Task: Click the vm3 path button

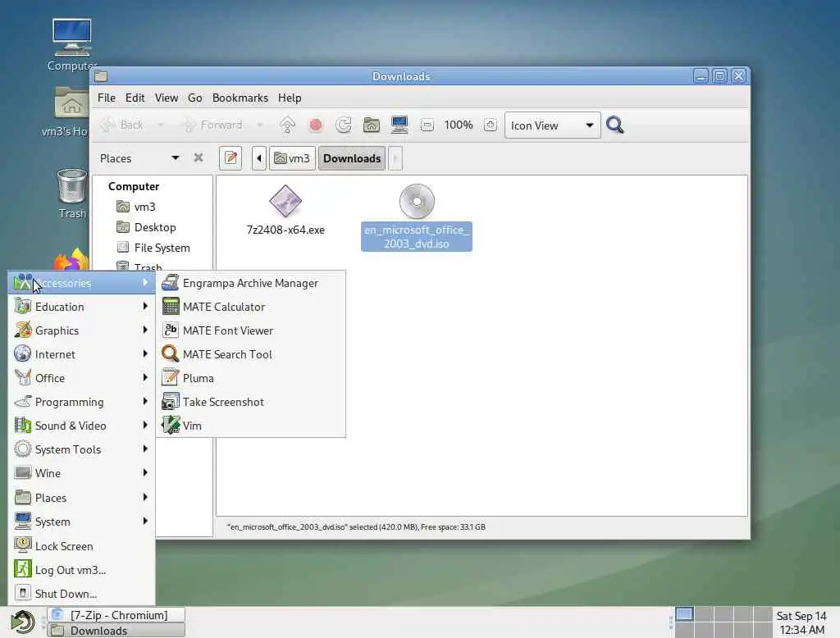Action: pyautogui.click(x=292, y=158)
